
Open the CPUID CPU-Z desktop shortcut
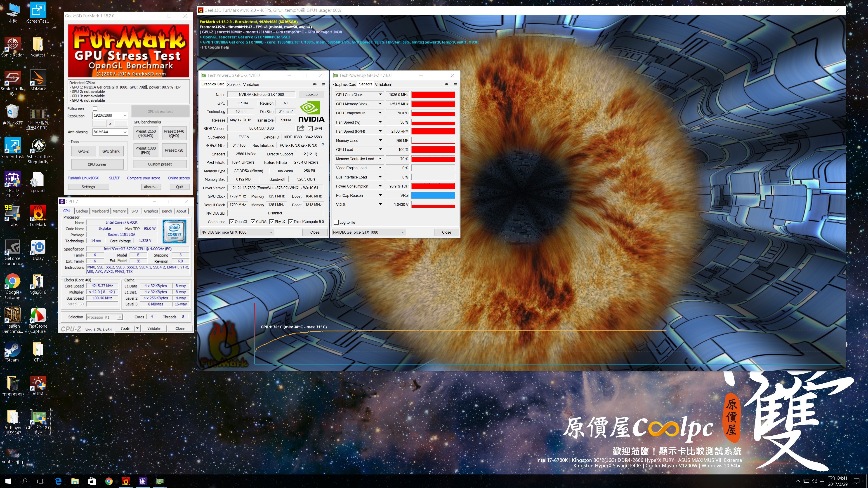pyautogui.click(x=12, y=185)
